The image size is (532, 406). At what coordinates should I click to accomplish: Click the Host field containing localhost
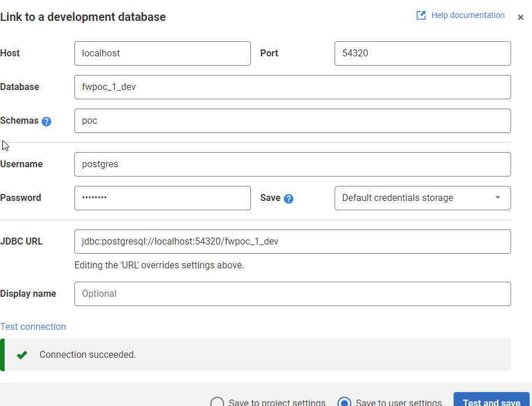point(163,53)
